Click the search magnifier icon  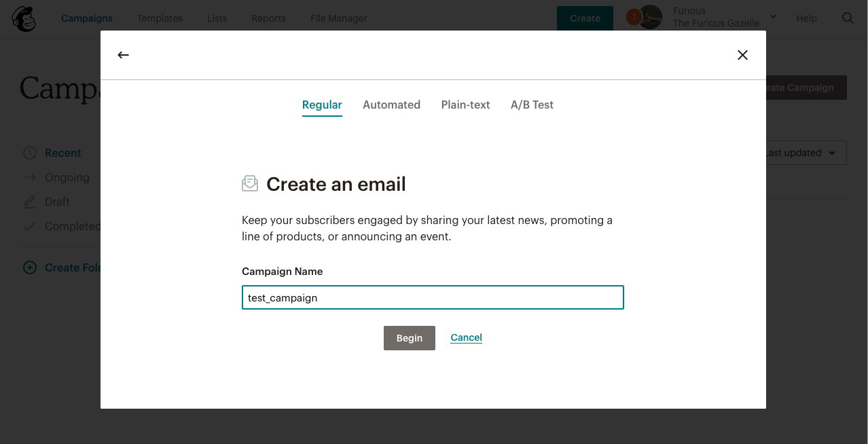(x=848, y=18)
